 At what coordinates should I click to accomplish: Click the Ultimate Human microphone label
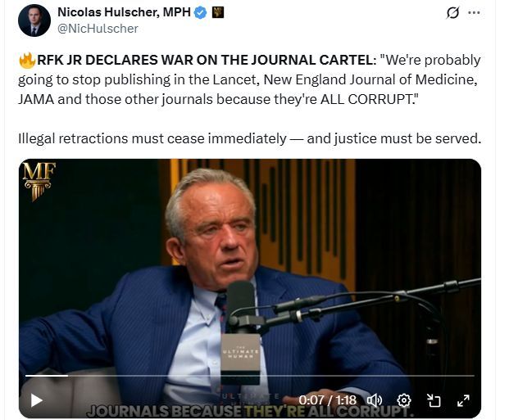point(240,353)
